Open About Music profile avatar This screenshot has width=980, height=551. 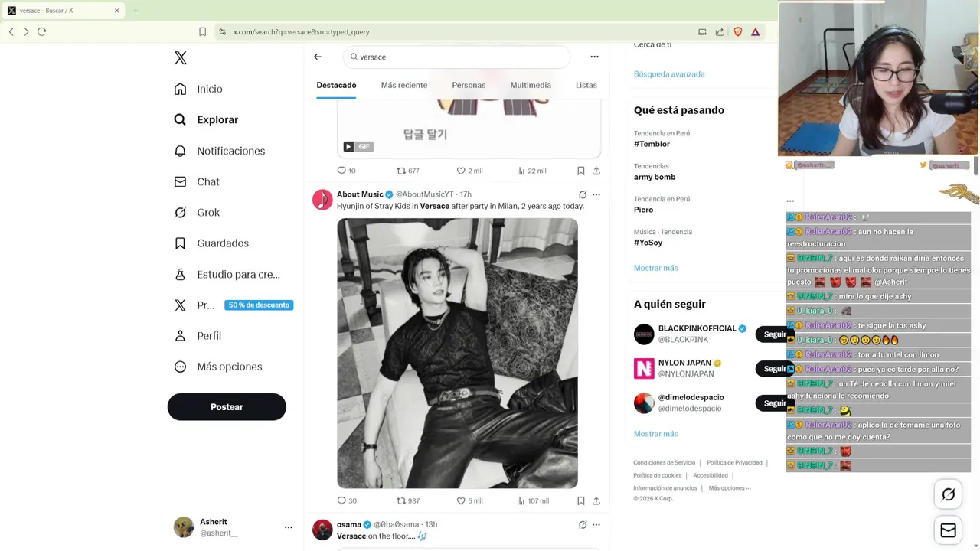(x=322, y=199)
